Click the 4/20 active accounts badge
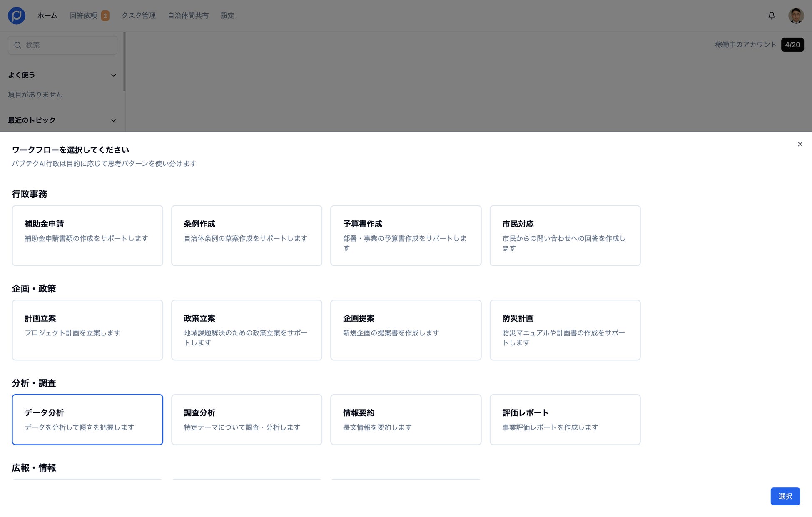The image size is (812, 517). click(792, 45)
